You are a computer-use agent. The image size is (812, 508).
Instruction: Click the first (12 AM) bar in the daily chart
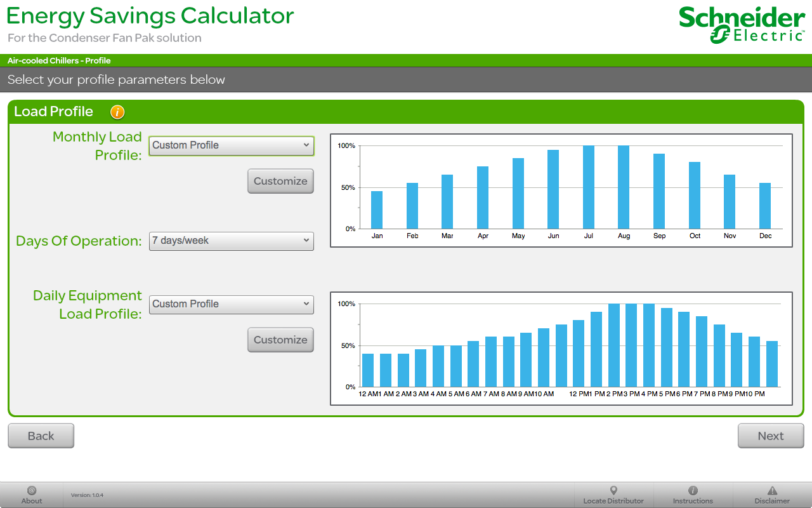click(368, 370)
